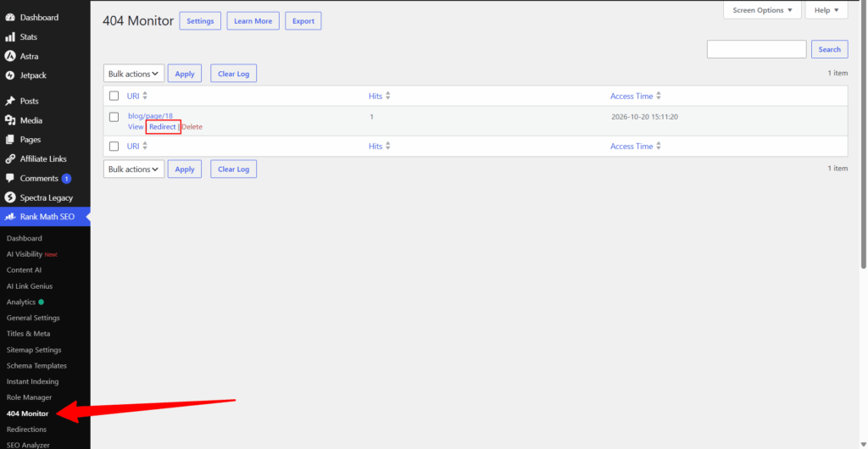Open Content AI submenu item
The image size is (868, 449).
24,270
